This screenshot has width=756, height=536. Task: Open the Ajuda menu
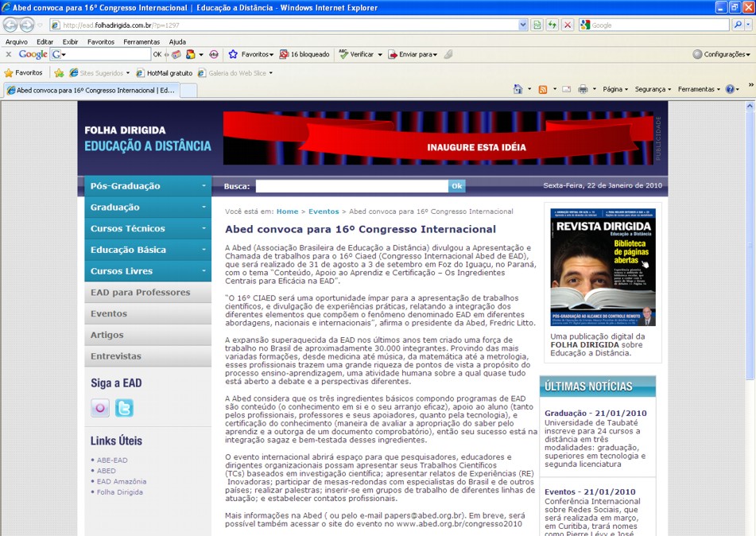click(177, 42)
